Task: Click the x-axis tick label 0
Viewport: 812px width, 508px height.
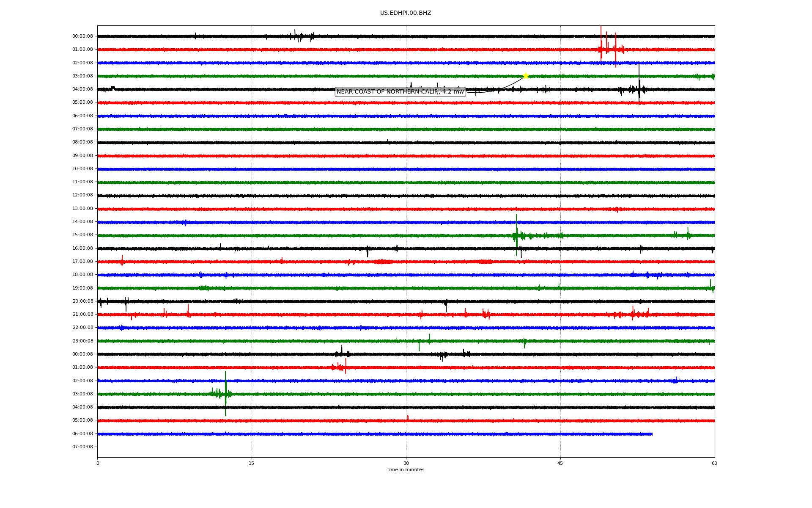Action: click(x=98, y=463)
